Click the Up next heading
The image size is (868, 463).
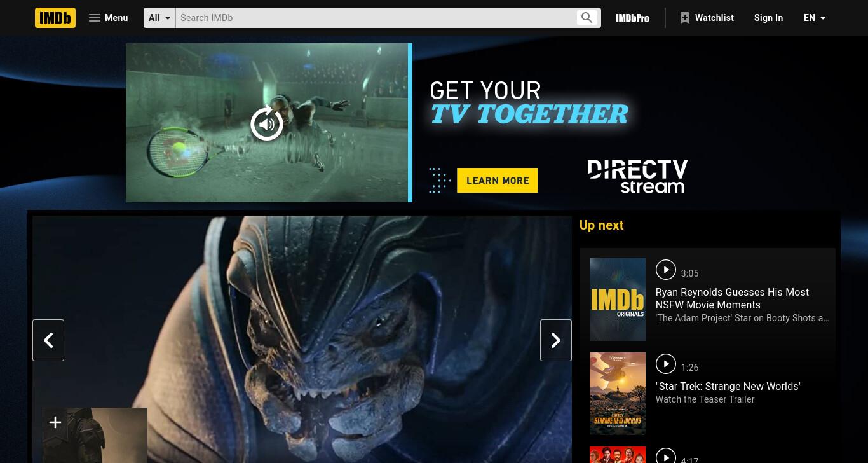point(602,225)
